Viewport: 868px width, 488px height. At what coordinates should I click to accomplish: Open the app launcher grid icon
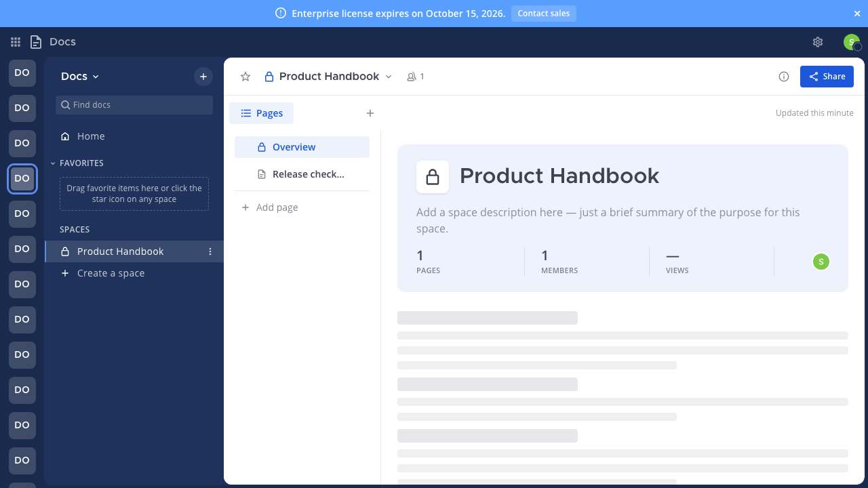click(x=16, y=42)
